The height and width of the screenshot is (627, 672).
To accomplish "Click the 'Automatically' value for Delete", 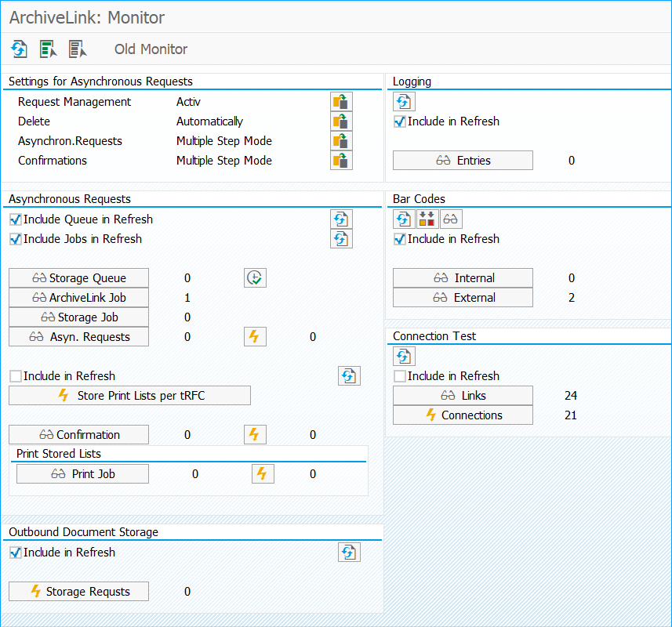I will point(209,121).
